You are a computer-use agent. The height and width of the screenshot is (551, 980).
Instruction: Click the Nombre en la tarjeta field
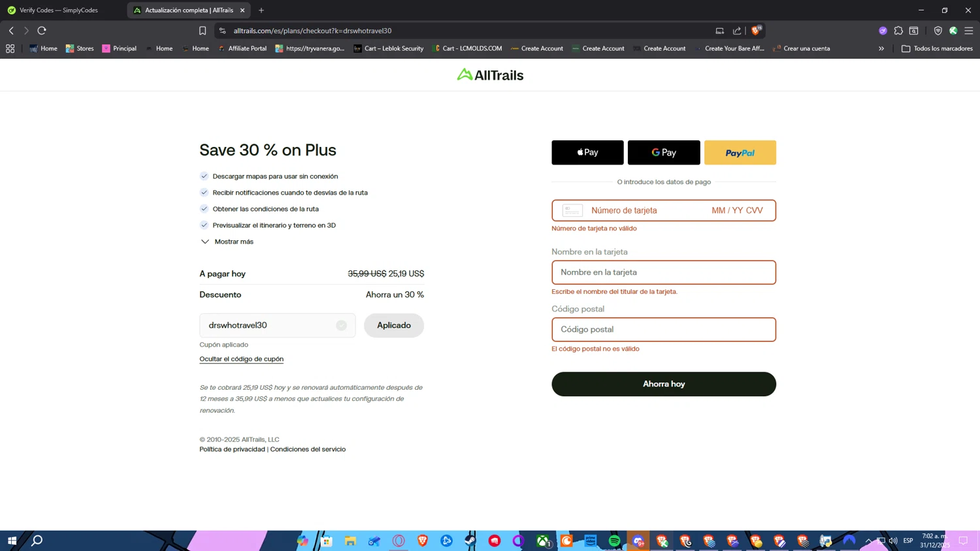point(664,272)
